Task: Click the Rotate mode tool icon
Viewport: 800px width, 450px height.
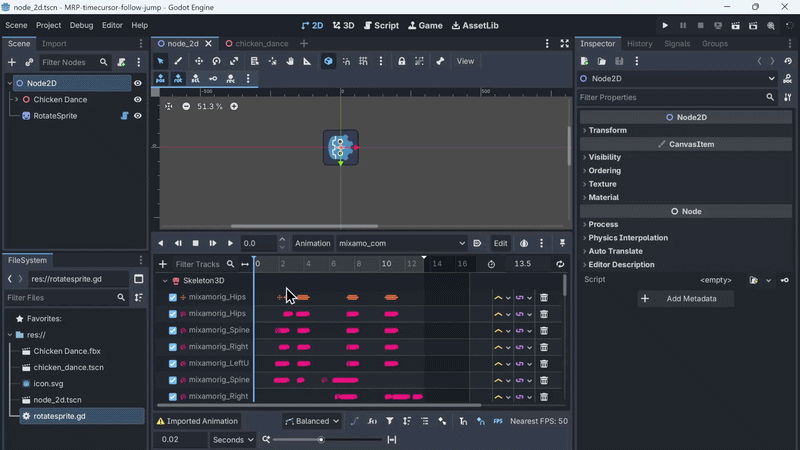Action: point(215,61)
